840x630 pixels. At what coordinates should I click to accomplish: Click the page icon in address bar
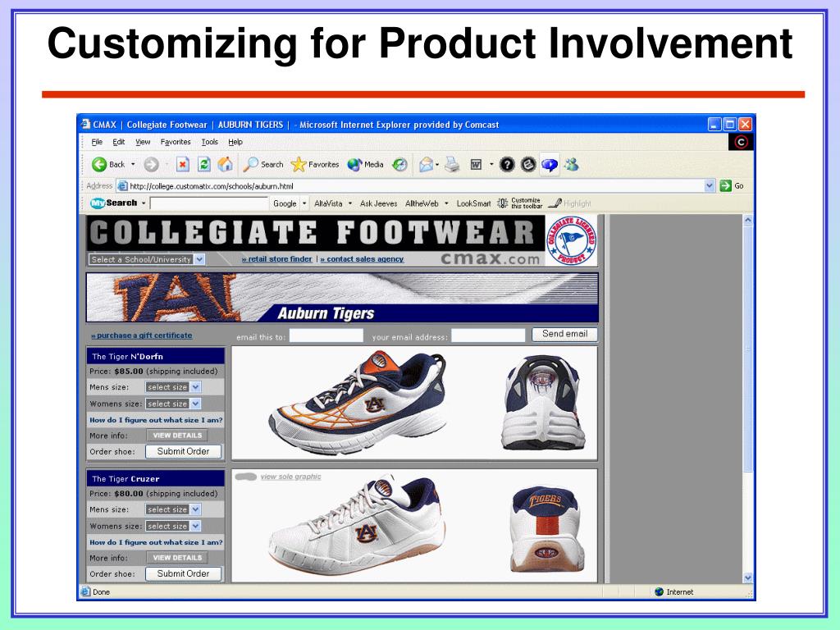pos(123,186)
